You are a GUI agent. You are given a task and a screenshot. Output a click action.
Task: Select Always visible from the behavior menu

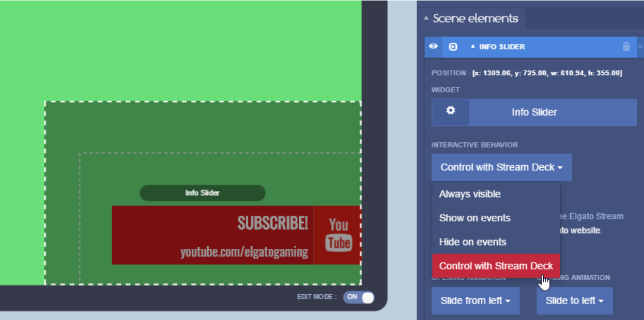pyautogui.click(x=470, y=194)
